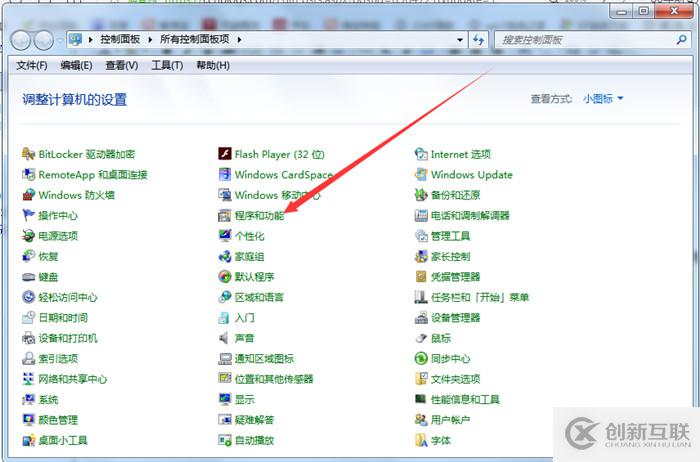700x462 pixels.
Task: Open the 系统 link
Action: [48, 400]
